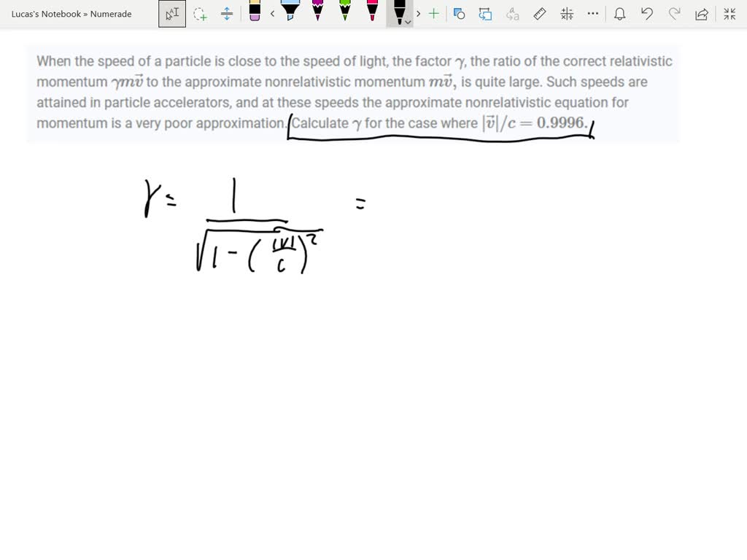Toggle fit-to-window view mode

coord(729,14)
